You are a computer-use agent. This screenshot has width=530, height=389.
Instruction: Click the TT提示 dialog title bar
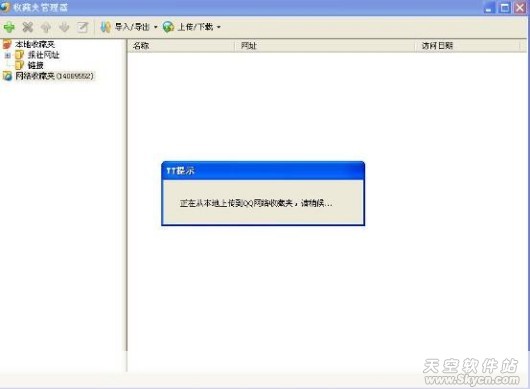pyautogui.click(x=263, y=171)
